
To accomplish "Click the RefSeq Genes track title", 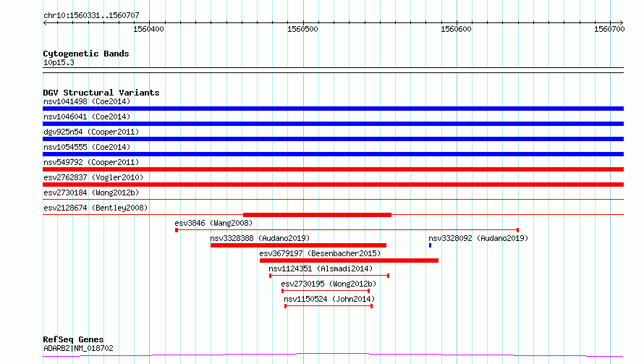I will click(73, 340).
